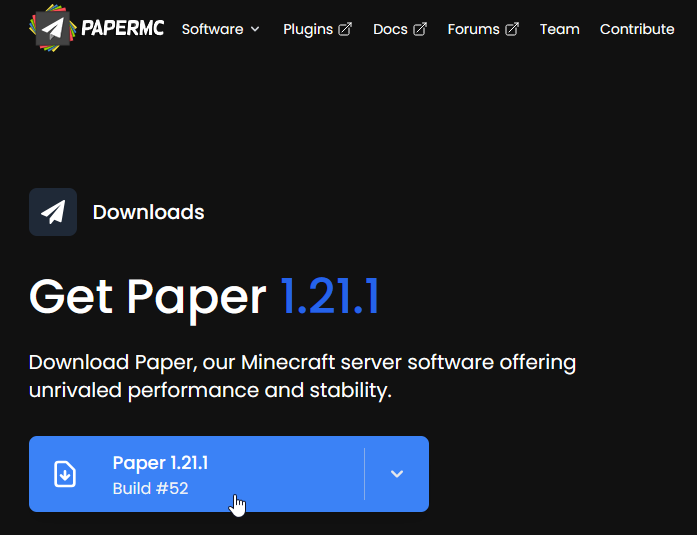Image resolution: width=697 pixels, height=535 pixels.
Task: Open the Contribute page
Action: tap(637, 29)
